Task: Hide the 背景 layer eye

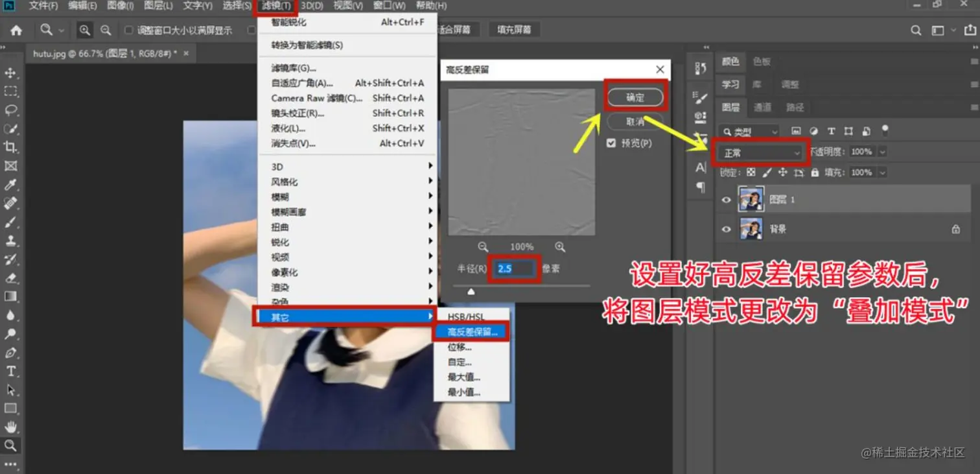Action: [x=726, y=229]
